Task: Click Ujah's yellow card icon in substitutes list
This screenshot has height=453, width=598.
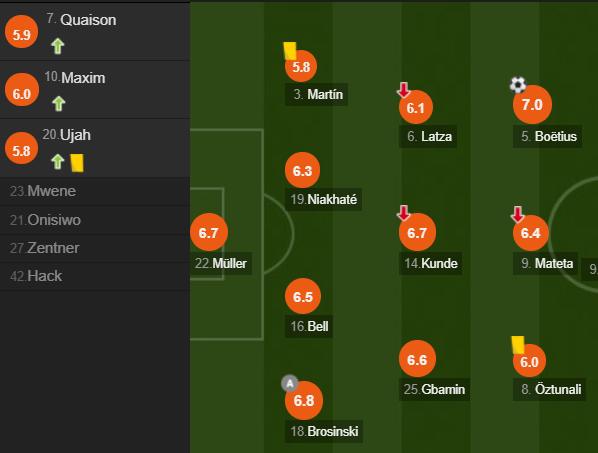Action: (77, 163)
